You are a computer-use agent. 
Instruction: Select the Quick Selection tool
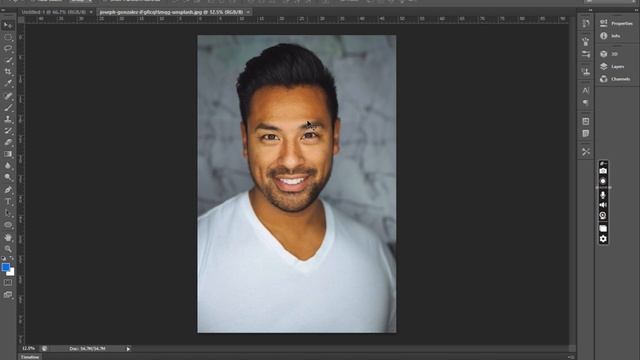click(8, 60)
